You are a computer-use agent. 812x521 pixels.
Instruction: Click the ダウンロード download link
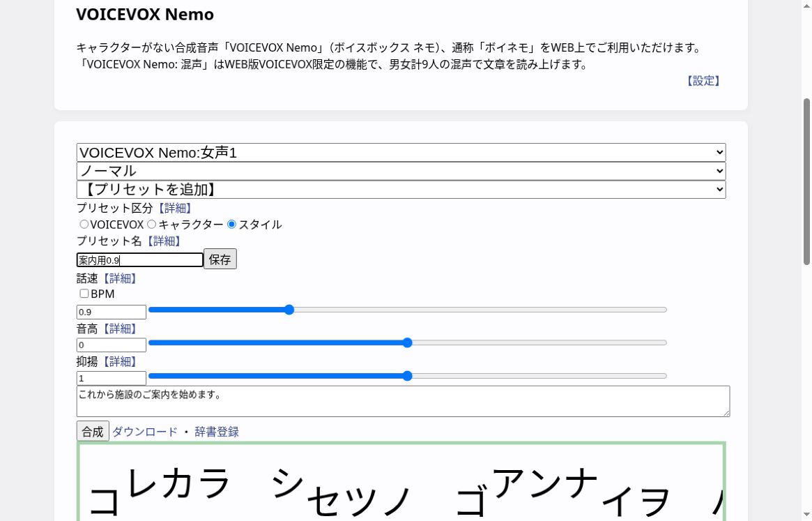point(145,432)
